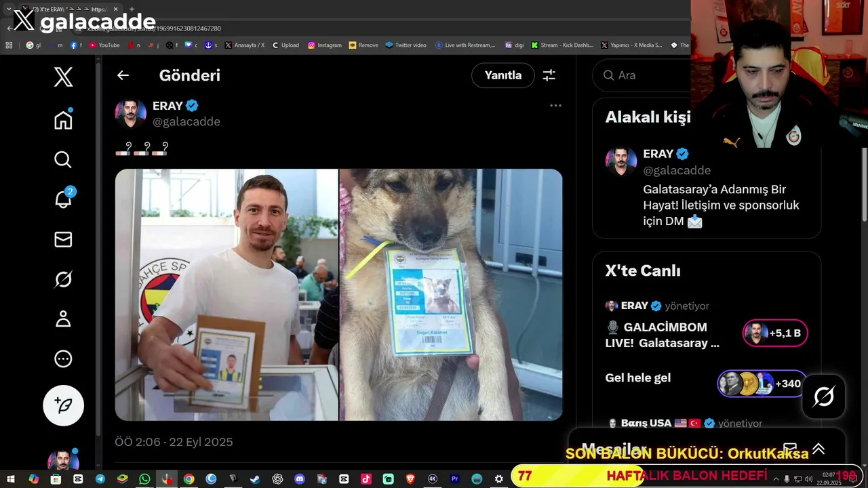Open WhatsApp from the taskbar
The height and width of the screenshot is (488, 868).
click(x=144, y=479)
